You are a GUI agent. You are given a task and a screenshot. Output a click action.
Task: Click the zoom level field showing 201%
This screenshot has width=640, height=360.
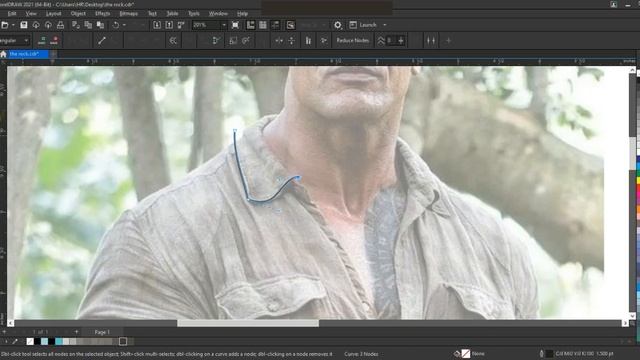pyautogui.click(x=206, y=25)
